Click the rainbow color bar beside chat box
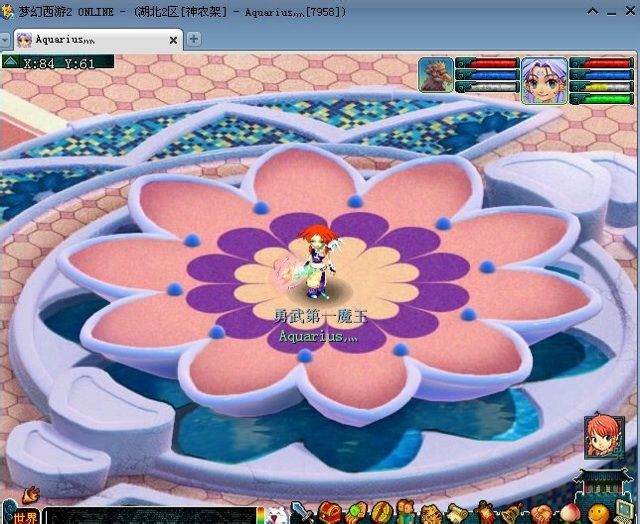 coord(260,515)
